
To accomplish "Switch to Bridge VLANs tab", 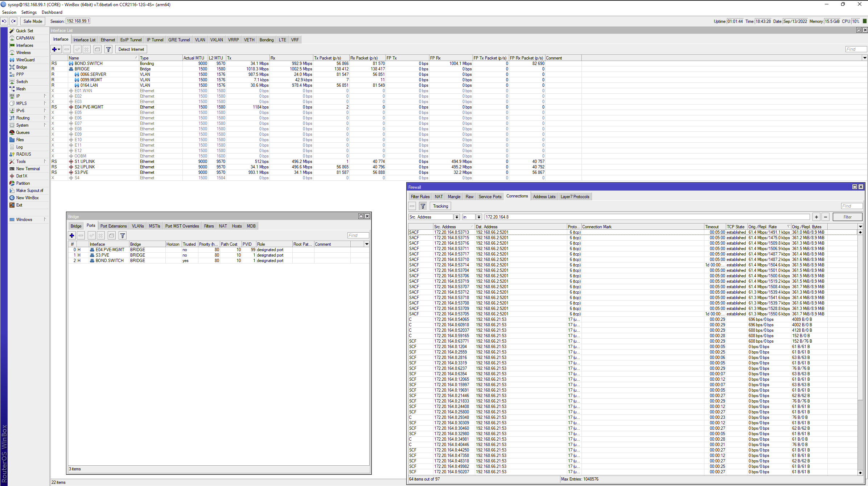I will point(138,226).
